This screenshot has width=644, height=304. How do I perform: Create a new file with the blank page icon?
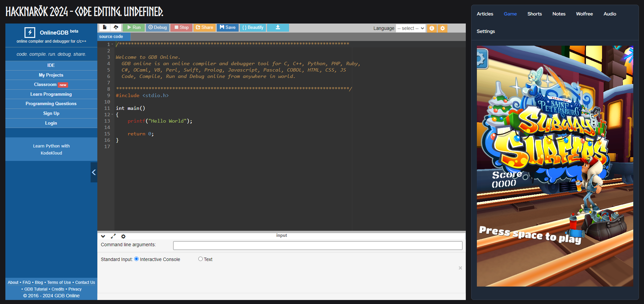tap(105, 28)
